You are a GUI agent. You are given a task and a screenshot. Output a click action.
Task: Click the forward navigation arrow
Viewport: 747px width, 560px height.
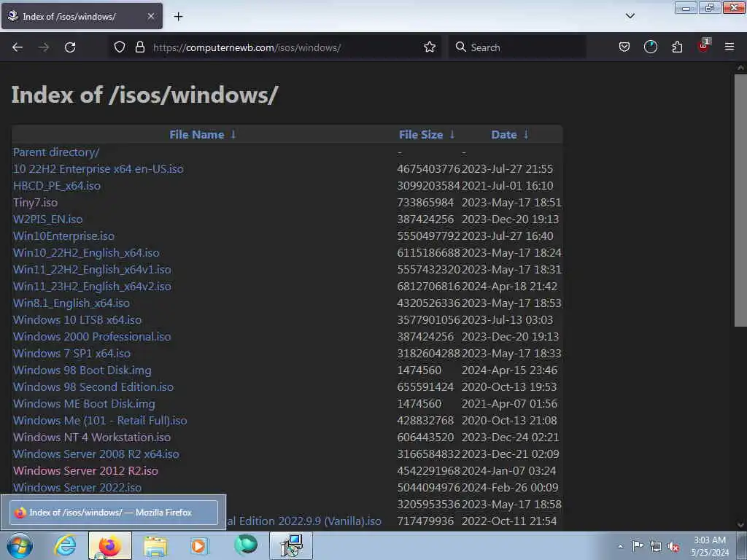(x=44, y=47)
